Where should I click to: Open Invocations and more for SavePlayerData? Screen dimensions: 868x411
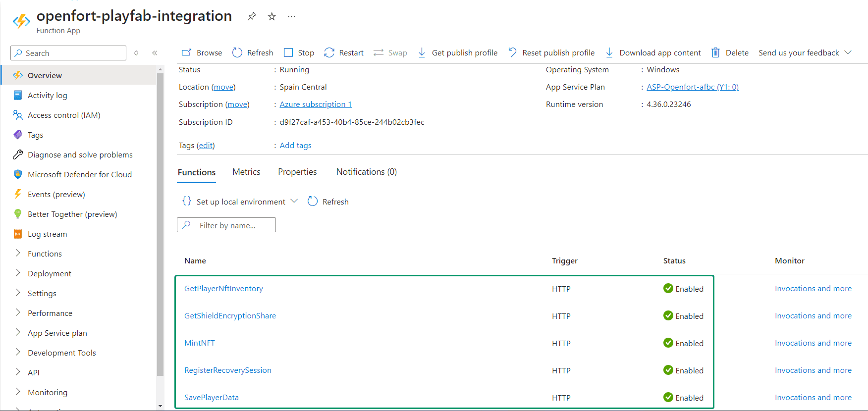click(813, 398)
